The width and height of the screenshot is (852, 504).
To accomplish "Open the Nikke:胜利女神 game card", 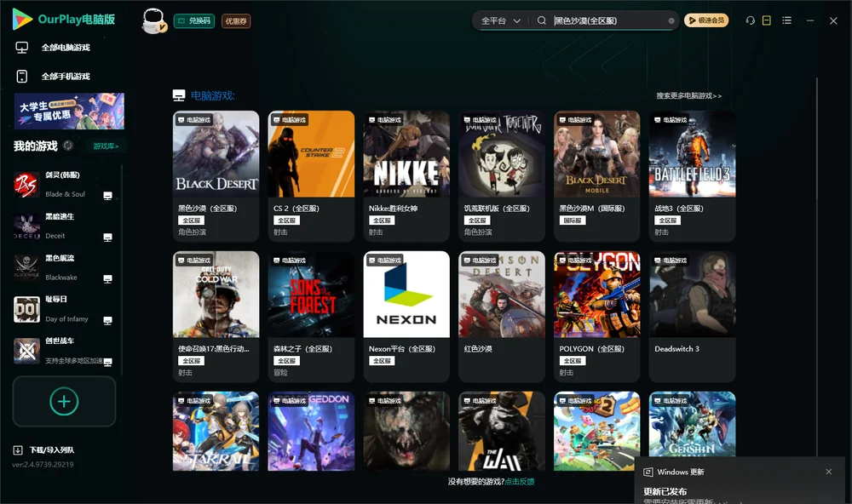I will coord(406,176).
